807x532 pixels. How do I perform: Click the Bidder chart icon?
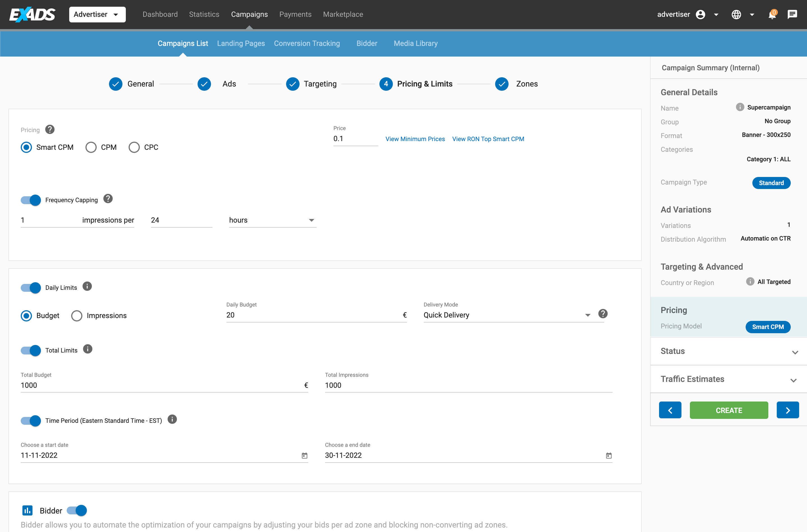click(x=27, y=510)
